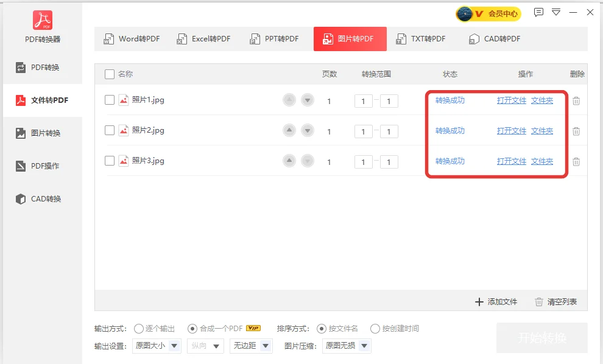This screenshot has height=364, width=603.
Task: Click the end page field for 照片1.jpg
Action: pyautogui.click(x=389, y=101)
